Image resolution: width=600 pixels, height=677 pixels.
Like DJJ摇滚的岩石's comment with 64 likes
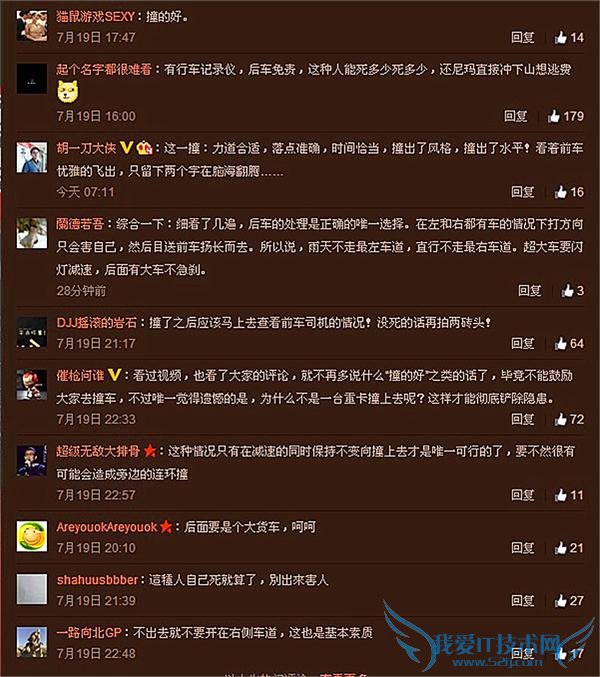[568, 344]
